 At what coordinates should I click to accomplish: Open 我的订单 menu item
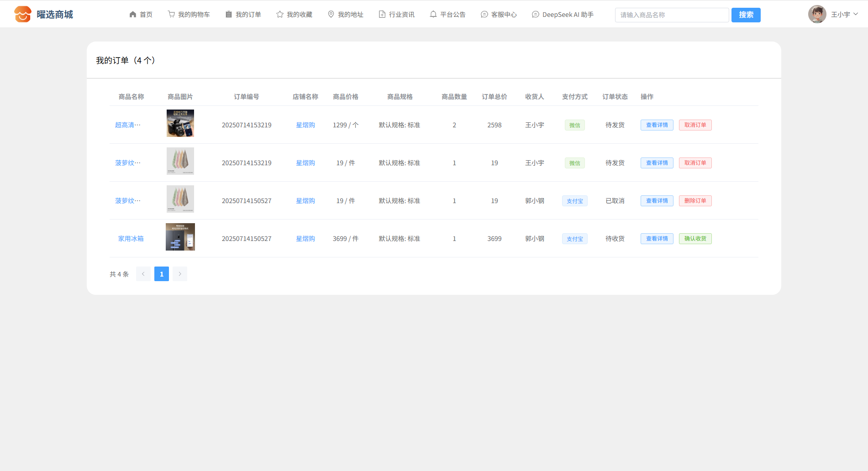[243, 15]
